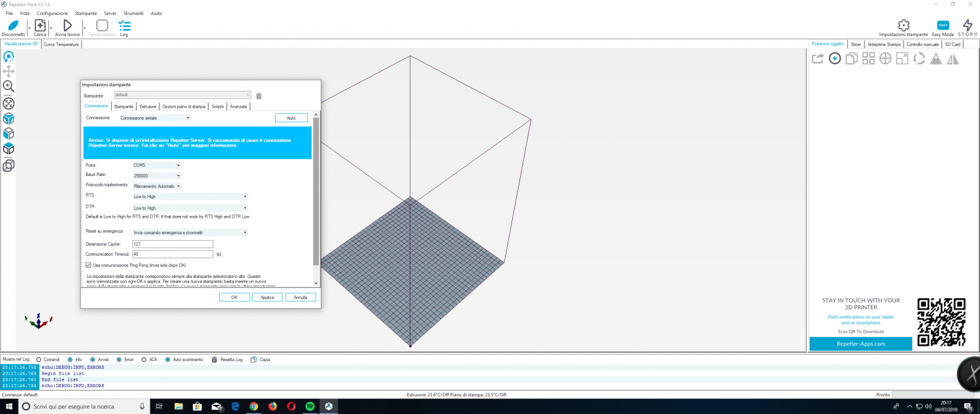Open the DTR Low to High dropdown
This screenshot has height=414, width=980.
[190, 208]
